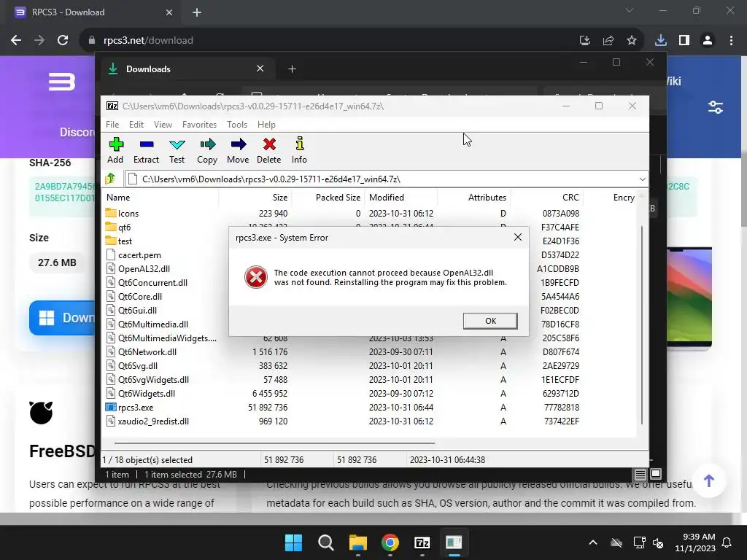Open Windows Start menu
747x560 pixels.
(293, 542)
